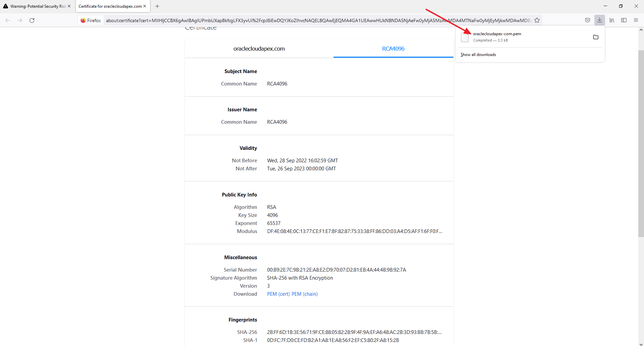Open a new tab with plus button

coord(157,6)
